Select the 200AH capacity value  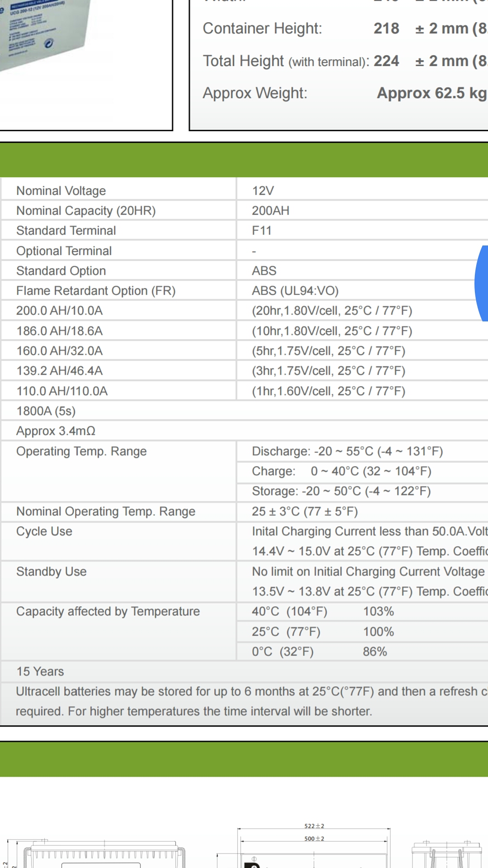[271, 211]
